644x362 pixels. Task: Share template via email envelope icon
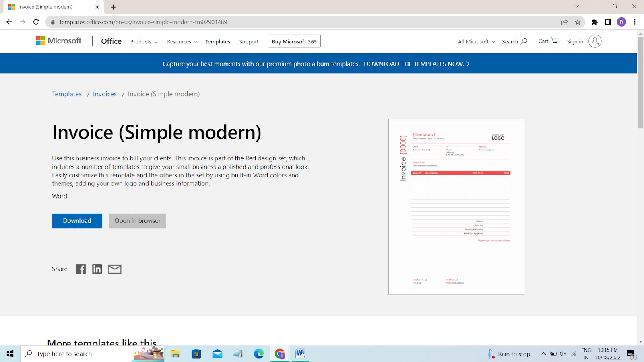[x=115, y=269]
